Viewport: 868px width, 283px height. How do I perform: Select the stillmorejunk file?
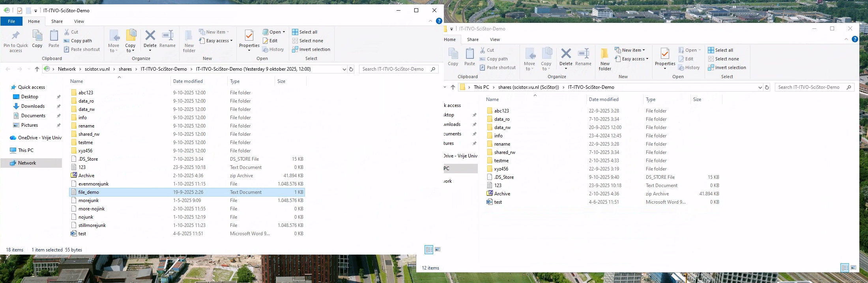92,225
